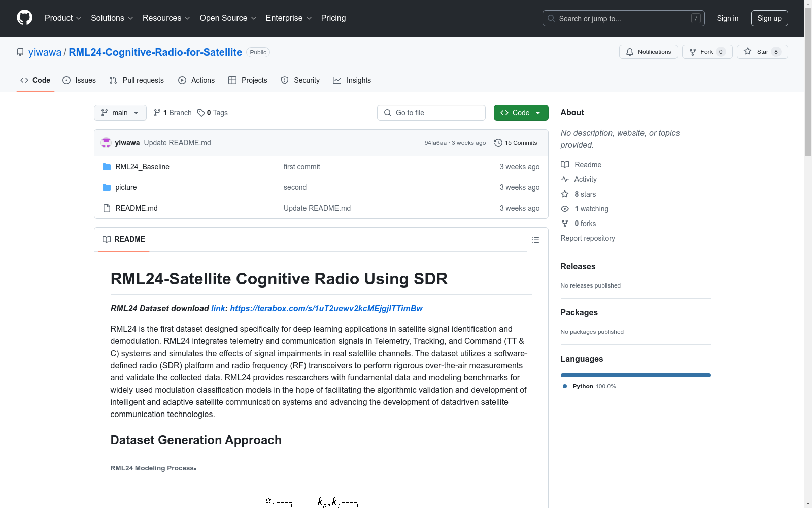Open commit hash 94fa6aa
812x508 pixels.
435,143
